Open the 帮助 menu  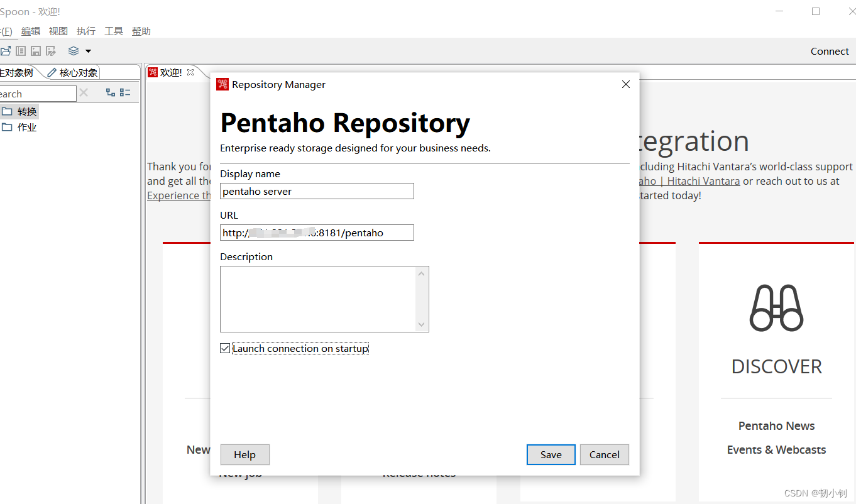point(141,31)
